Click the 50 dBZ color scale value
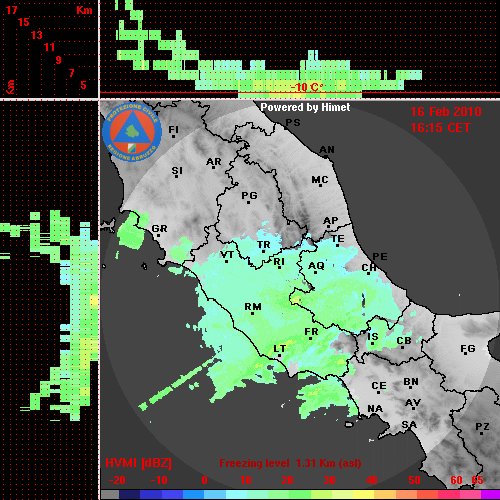Screen dimensions: 500x500 [x=414, y=480]
